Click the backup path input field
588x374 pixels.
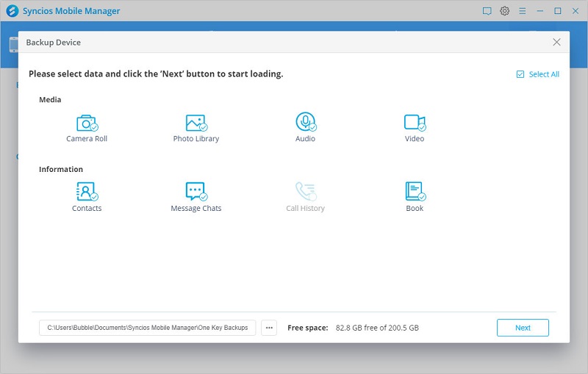[147, 328]
